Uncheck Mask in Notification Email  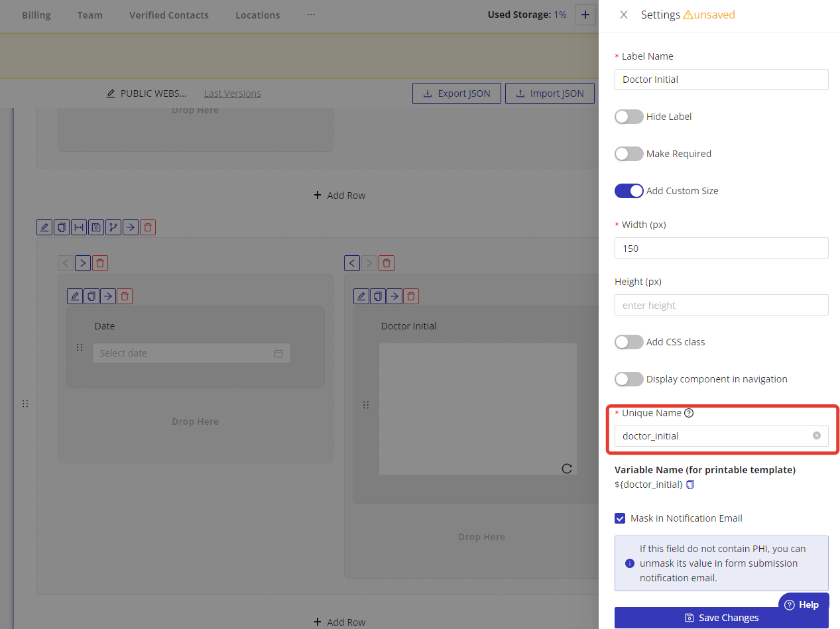click(620, 518)
